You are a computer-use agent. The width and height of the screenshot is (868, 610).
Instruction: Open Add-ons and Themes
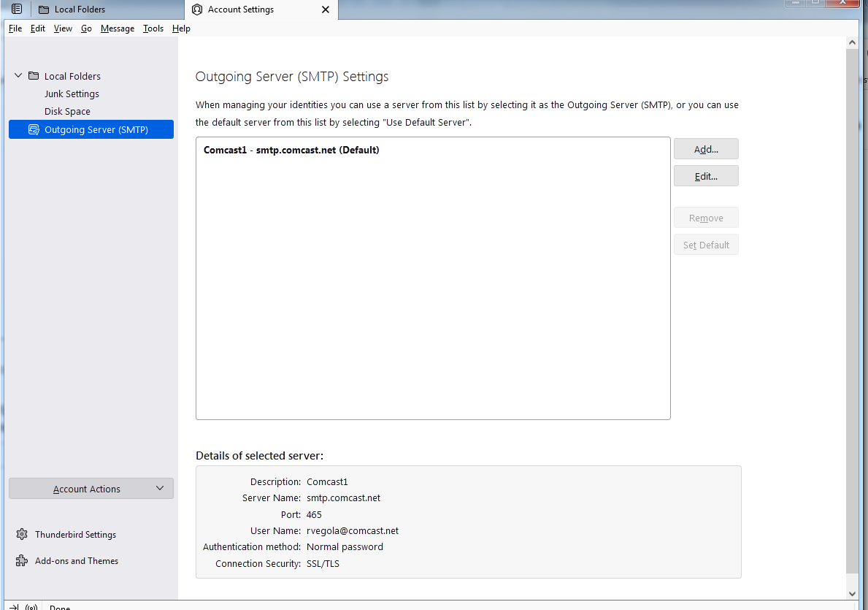77,561
